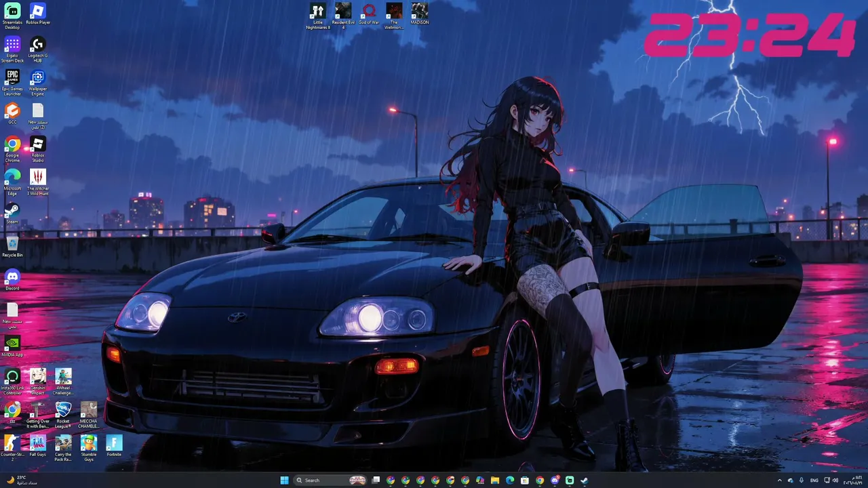Viewport: 868px width, 488px height.
Task: Select the Microsoft Edge desktop shortcut
Action: (x=12, y=182)
